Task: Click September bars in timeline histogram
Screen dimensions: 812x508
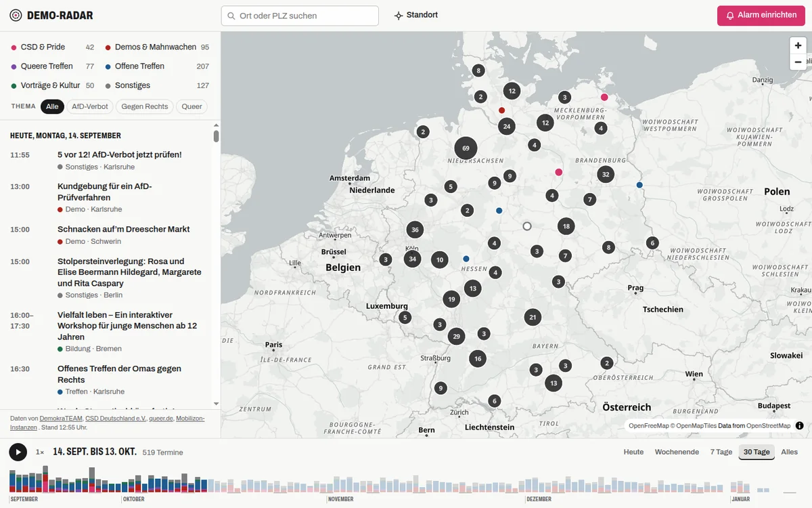Action: pos(64,479)
